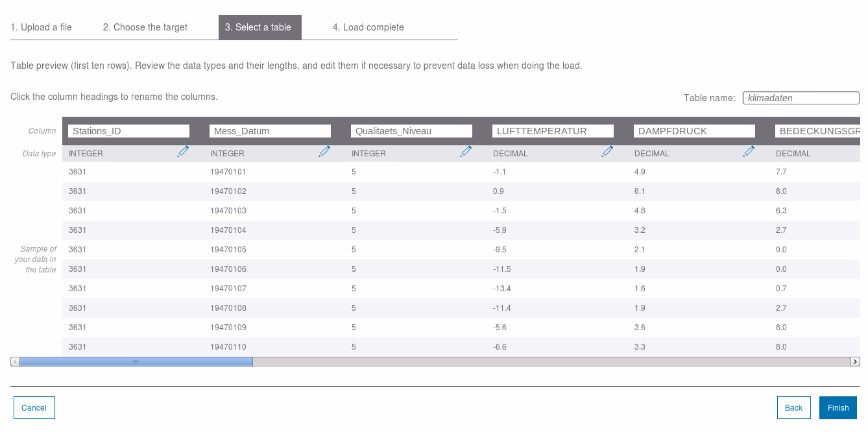Viewport: 868px width, 432px height.
Task: Go to Upload a file step
Action: [x=41, y=27]
